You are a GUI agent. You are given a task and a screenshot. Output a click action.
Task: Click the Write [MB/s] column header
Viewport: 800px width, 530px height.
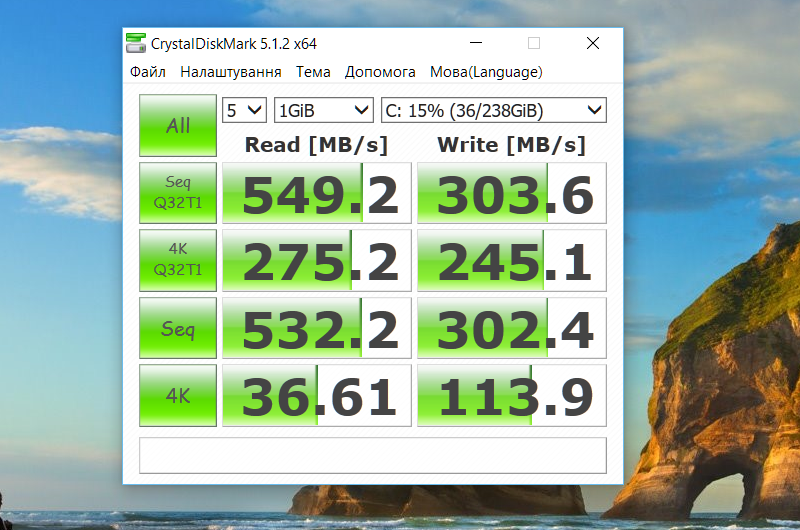[511, 145]
